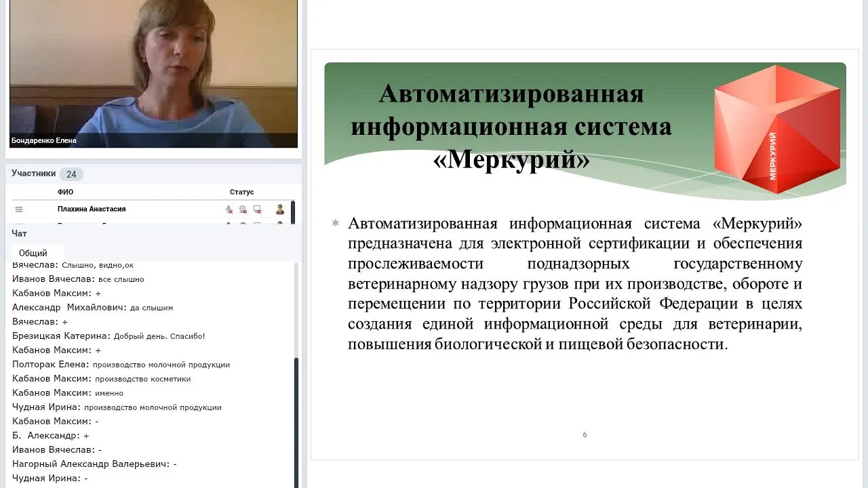Click the video feed of Бондаренко Елена
The image size is (868, 488).
(153, 73)
